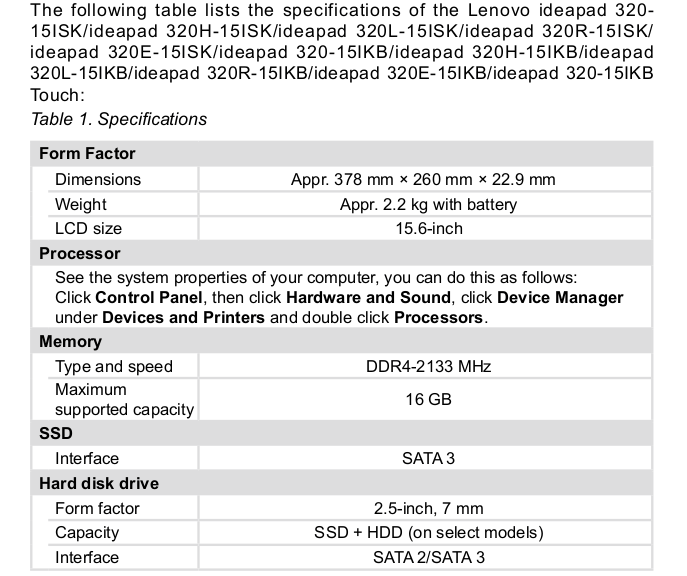This screenshot has height=576, width=687.
Task: Click the 'Table 1. Specifications' caption
Action: point(119,119)
